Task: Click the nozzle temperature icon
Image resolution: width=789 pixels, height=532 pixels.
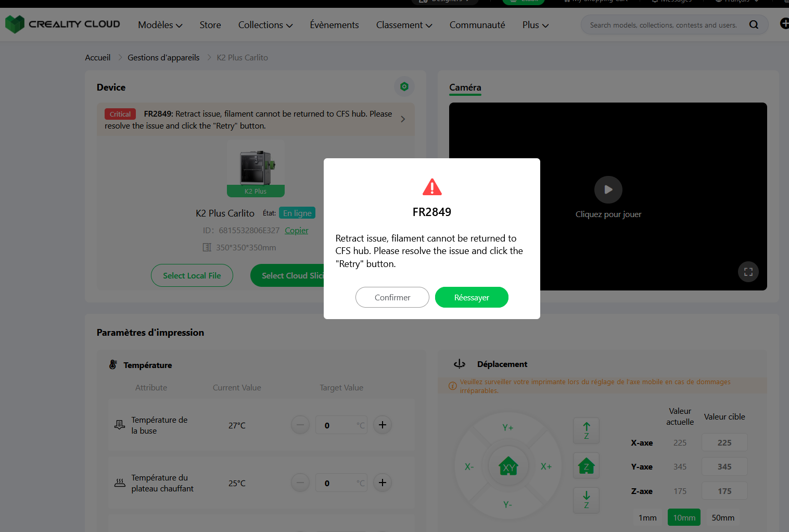Action: tap(120, 425)
